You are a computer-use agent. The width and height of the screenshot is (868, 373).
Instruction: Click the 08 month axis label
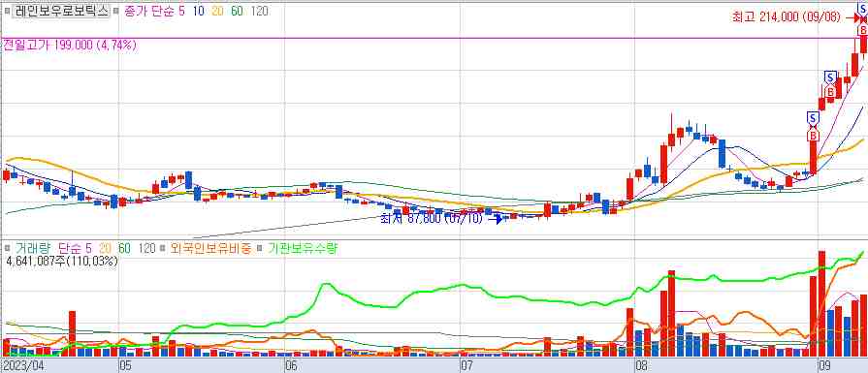642,365
